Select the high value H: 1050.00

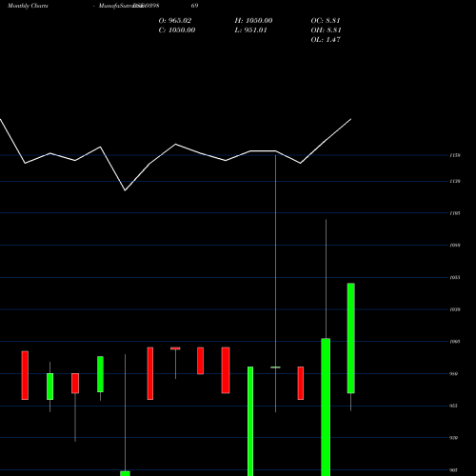[x=253, y=21]
